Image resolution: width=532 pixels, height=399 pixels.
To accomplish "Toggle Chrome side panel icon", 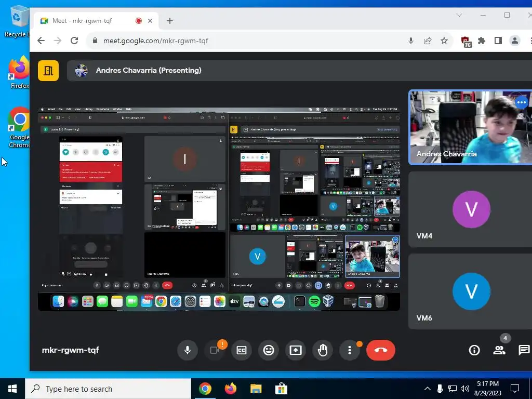I will tap(498, 41).
